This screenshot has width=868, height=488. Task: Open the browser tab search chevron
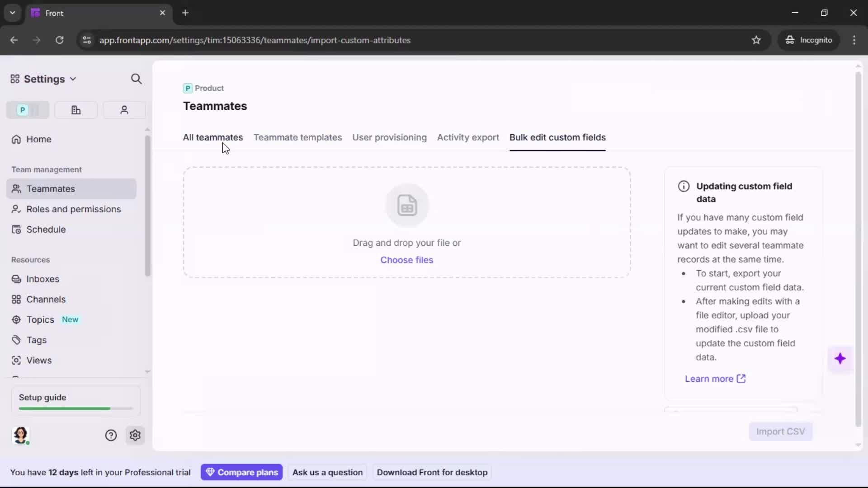pos(12,13)
